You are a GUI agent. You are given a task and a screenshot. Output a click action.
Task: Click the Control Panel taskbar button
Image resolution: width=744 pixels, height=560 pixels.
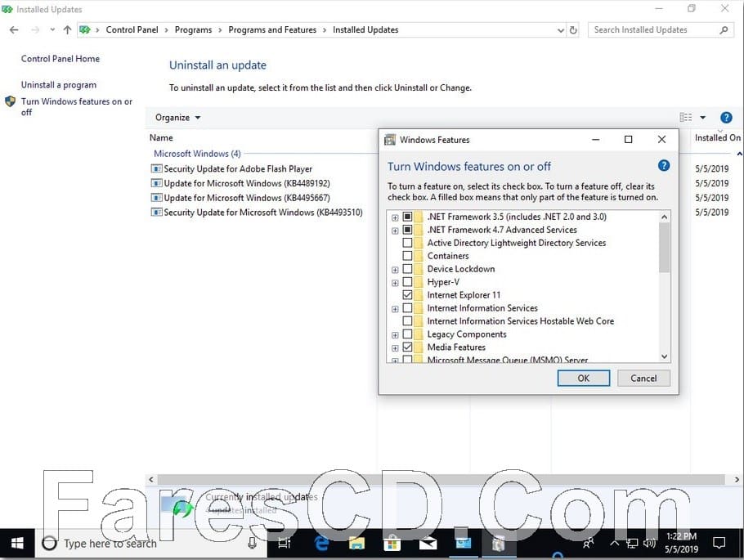[x=463, y=543]
